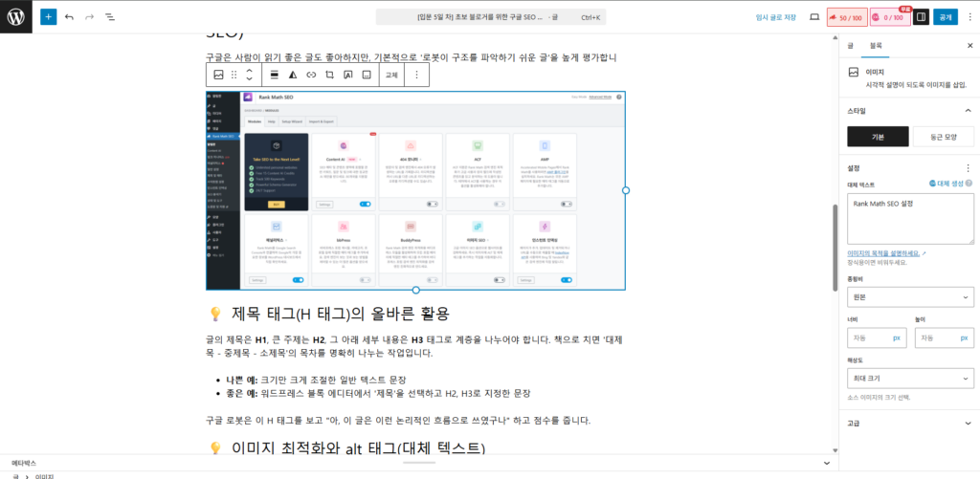Click the right-side image resize handle

[x=626, y=190]
